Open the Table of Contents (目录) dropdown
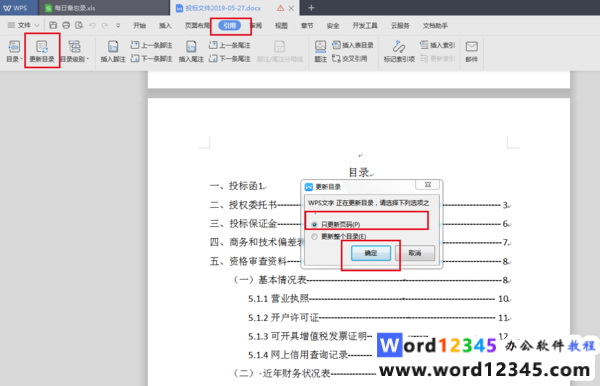600x386 pixels. 14,51
